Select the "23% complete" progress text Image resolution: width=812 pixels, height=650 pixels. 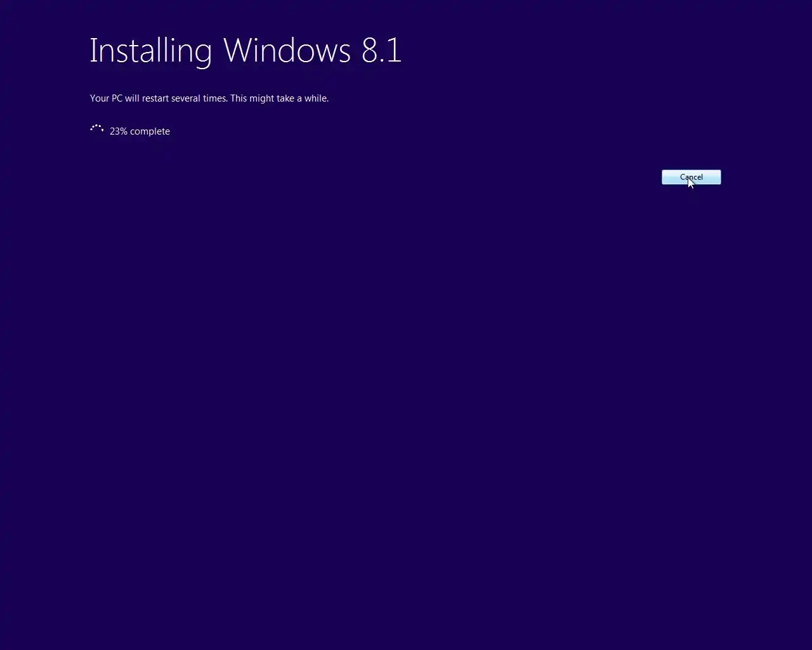pos(140,131)
